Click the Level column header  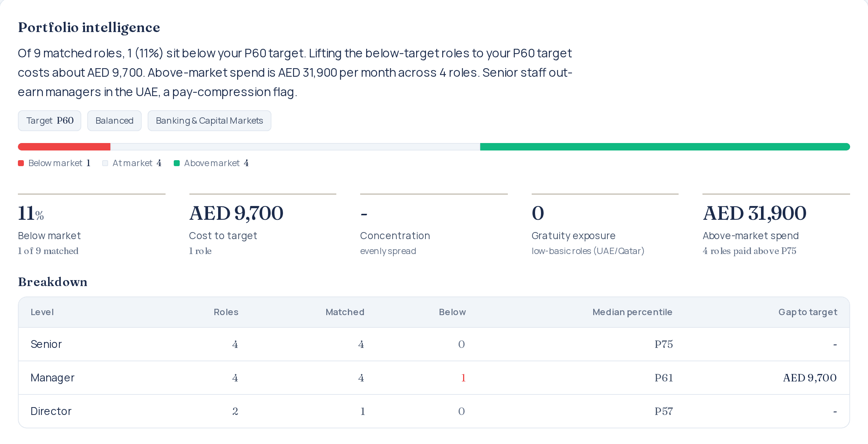42,312
